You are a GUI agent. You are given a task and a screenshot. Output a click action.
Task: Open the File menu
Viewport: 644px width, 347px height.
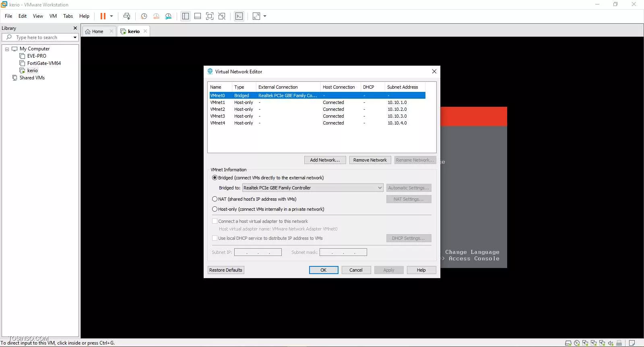click(8, 16)
